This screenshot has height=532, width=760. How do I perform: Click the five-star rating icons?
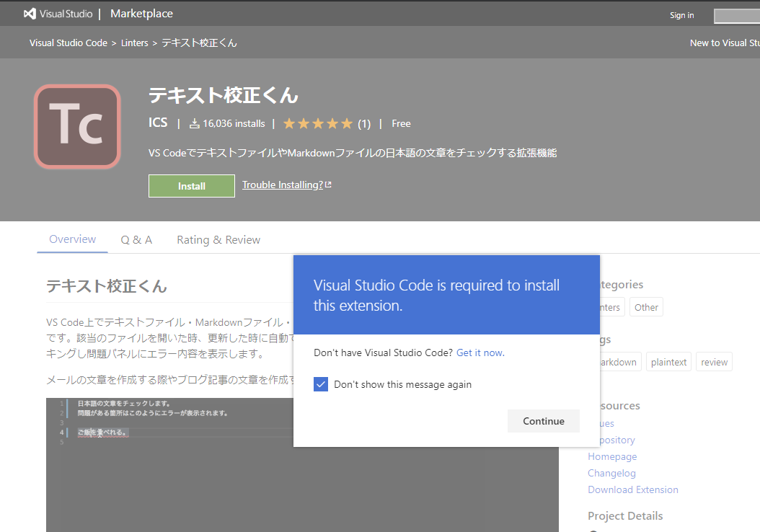pyautogui.click(x=318, y=123)
